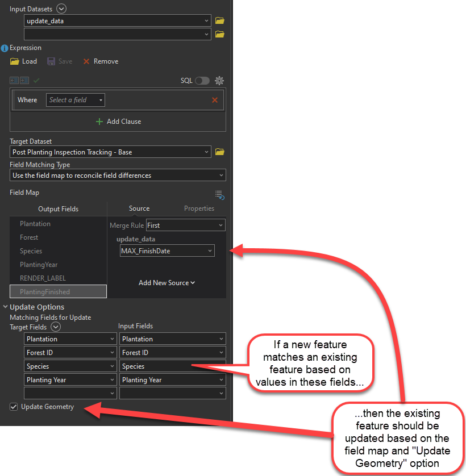Open the Field Matching Type dropdown
The width and height of the screenshot is (466, 476).
(x=118, y=175)
